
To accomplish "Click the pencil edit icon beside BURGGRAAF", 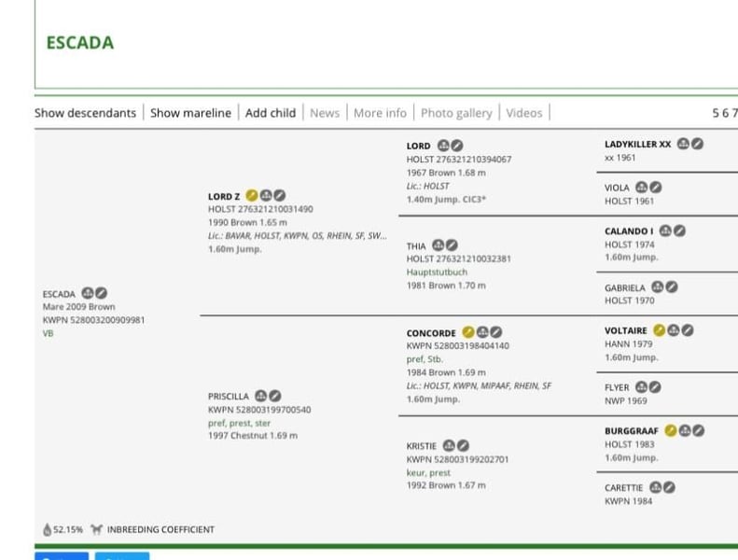I will point(698,431).
